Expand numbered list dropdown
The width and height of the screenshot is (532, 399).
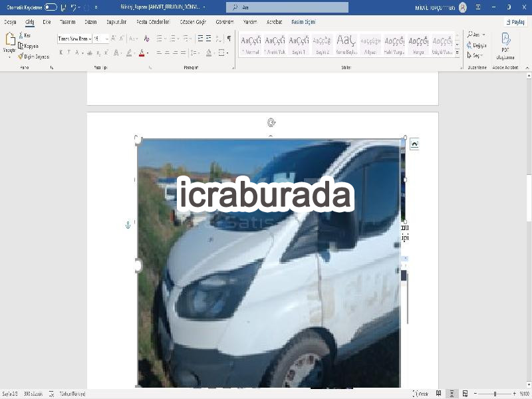(x=179, y=39)
